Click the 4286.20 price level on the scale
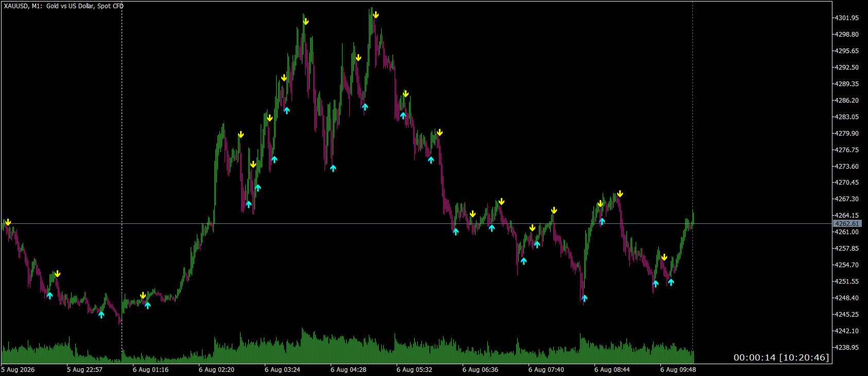This screenshot has width=868, height=376. (847, 101)
